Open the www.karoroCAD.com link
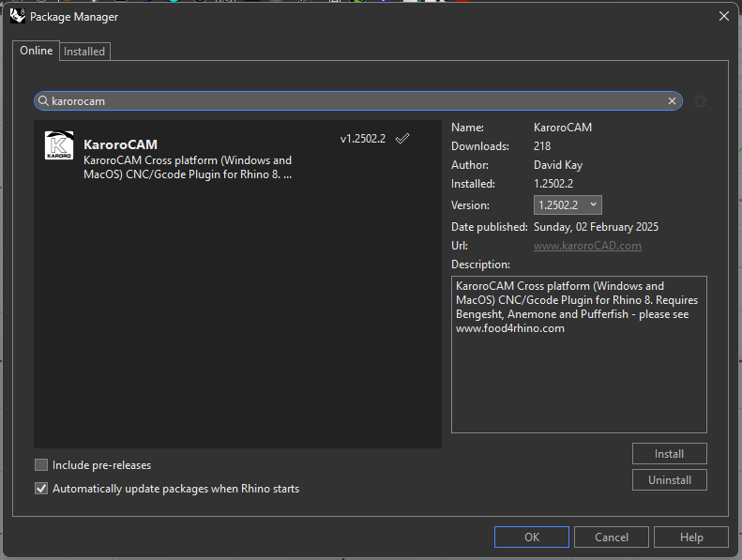The image size is (742, 560). (x=587, y=246)
